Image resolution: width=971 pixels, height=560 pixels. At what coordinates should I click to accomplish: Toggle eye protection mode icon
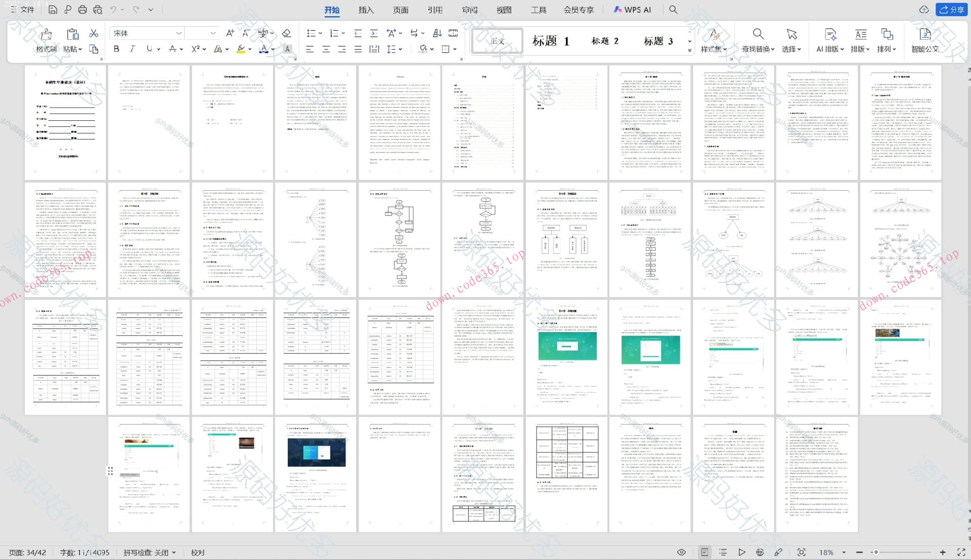(681, 552)
